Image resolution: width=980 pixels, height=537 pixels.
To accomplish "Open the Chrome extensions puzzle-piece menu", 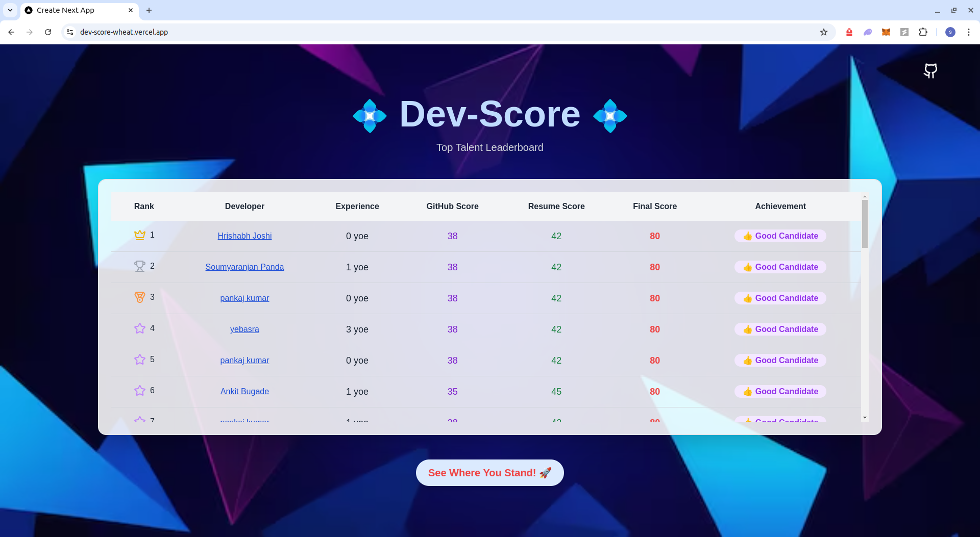I will (923, 32).
